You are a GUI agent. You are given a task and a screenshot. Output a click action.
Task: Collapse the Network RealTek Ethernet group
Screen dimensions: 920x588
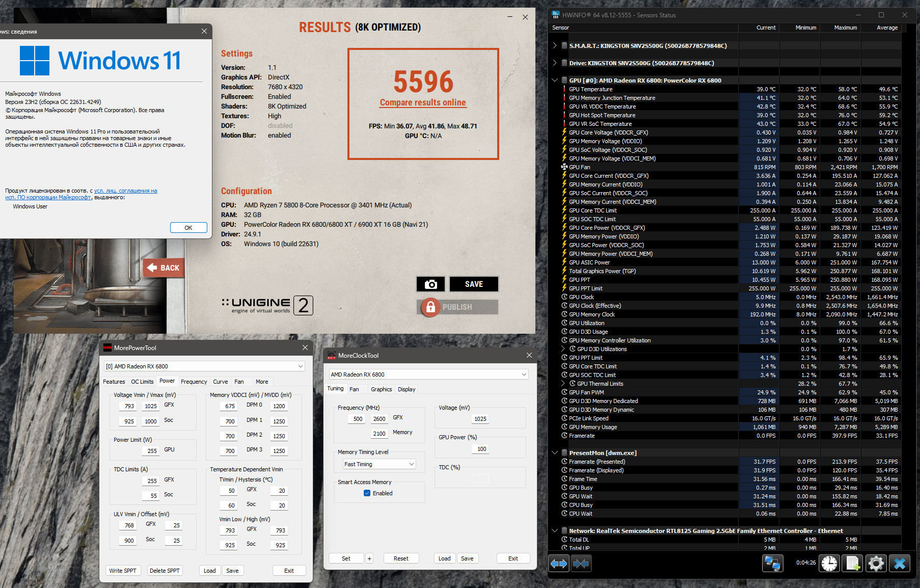555,531
